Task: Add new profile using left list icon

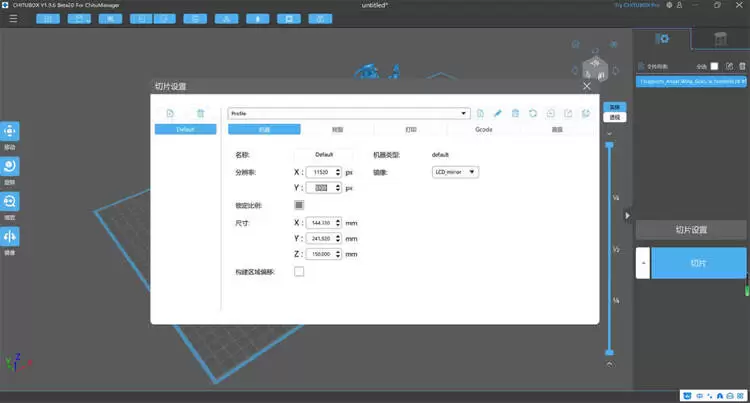Action: (170, 114)
